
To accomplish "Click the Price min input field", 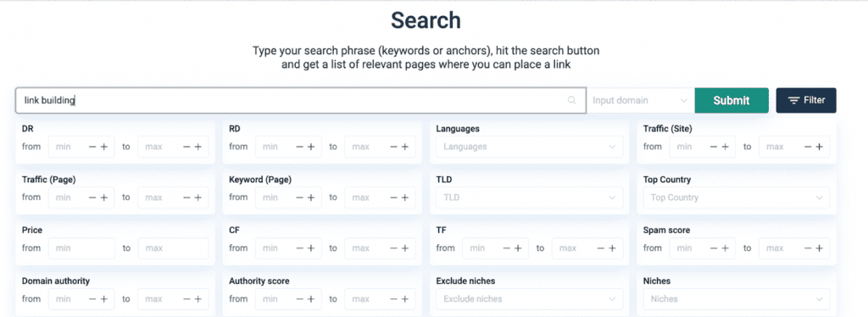I will 81,248.
